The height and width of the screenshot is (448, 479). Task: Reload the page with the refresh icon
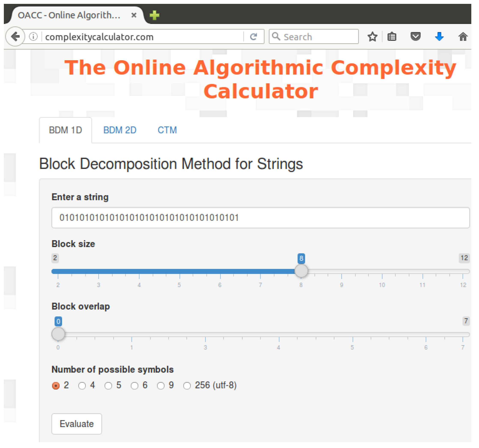click(x=254, y=37)
